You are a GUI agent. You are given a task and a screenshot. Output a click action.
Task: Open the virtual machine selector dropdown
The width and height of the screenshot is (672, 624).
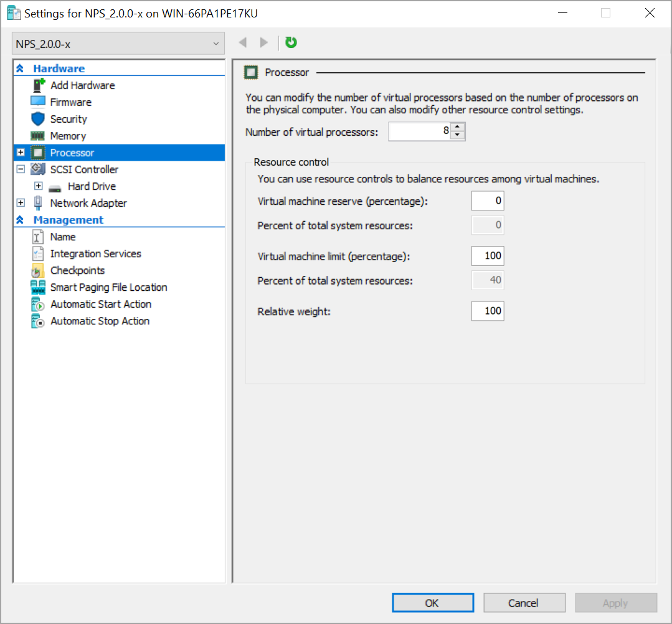tap(215, 43)
